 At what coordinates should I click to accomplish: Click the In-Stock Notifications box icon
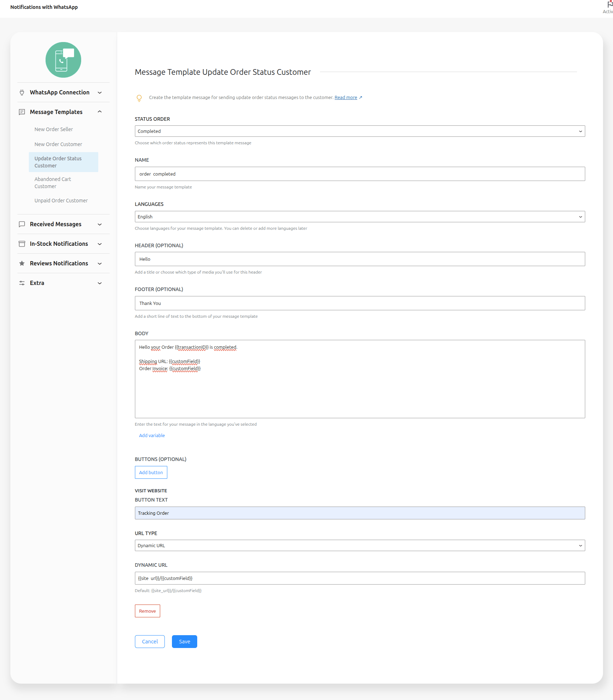click(x=22, y=244)
